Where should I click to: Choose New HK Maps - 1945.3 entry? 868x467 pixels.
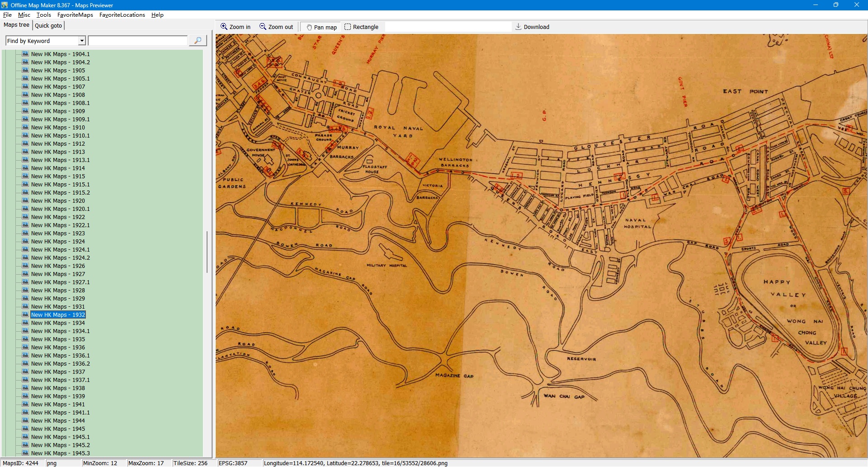(60, 453)
